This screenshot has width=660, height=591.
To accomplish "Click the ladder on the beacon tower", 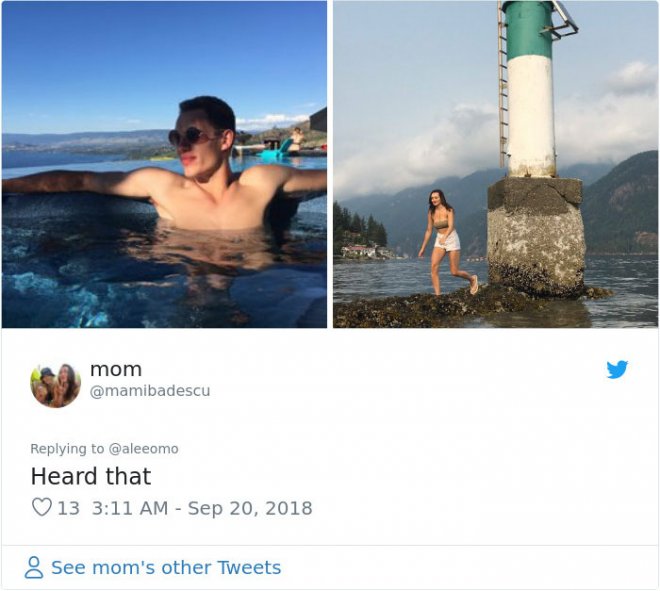I will pyautogui.click(x=503, y=85).
